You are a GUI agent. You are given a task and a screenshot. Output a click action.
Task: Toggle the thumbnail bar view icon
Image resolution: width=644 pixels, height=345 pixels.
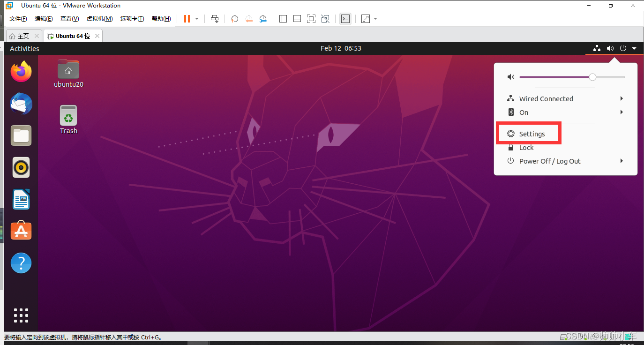pyautogui.click(x=297, y=19)
